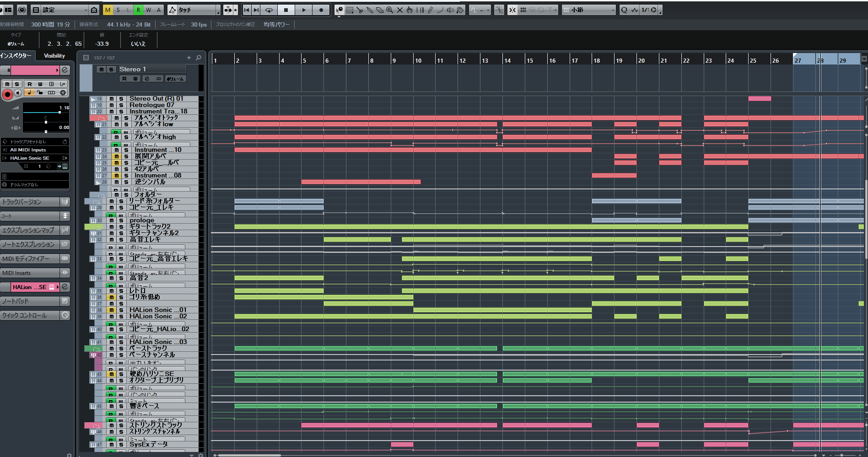Toggle Snap on/off button
This screenshot has width=868, height=457.
pyautogui.click(x=512, y=10)
